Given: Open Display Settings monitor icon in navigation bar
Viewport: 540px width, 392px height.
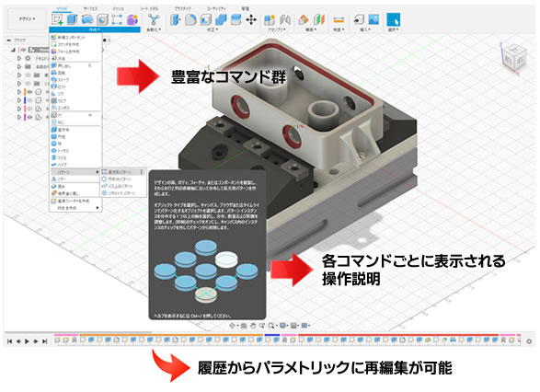Looking at the screenshot, I should [283, 325].
